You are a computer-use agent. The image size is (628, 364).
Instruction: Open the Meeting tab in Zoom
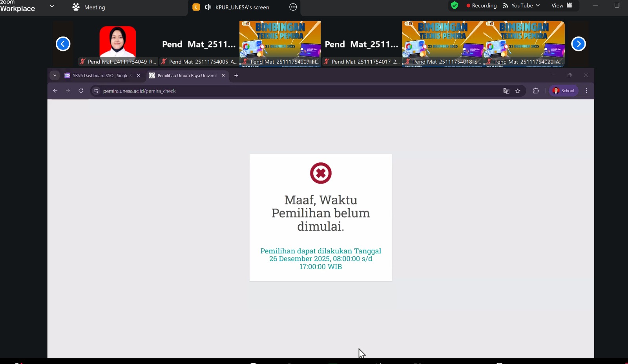[89, 7]
